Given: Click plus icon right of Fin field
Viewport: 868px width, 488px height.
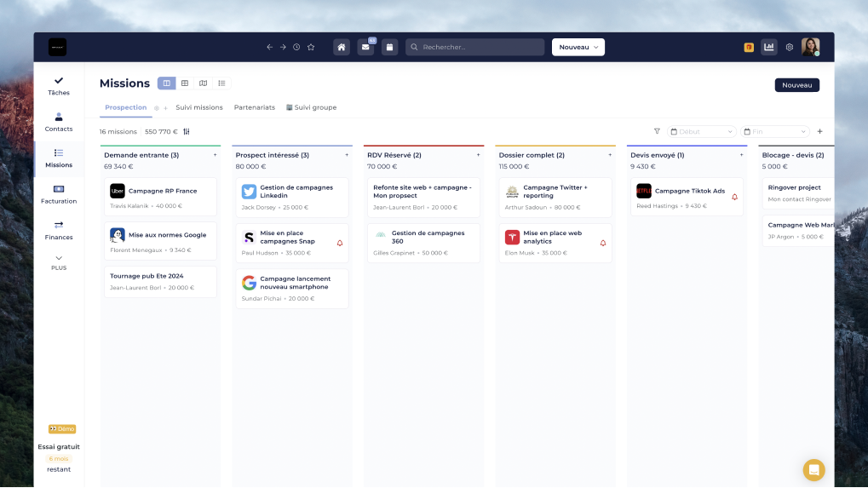Looking at the screenshot, I should pos(819,132).
